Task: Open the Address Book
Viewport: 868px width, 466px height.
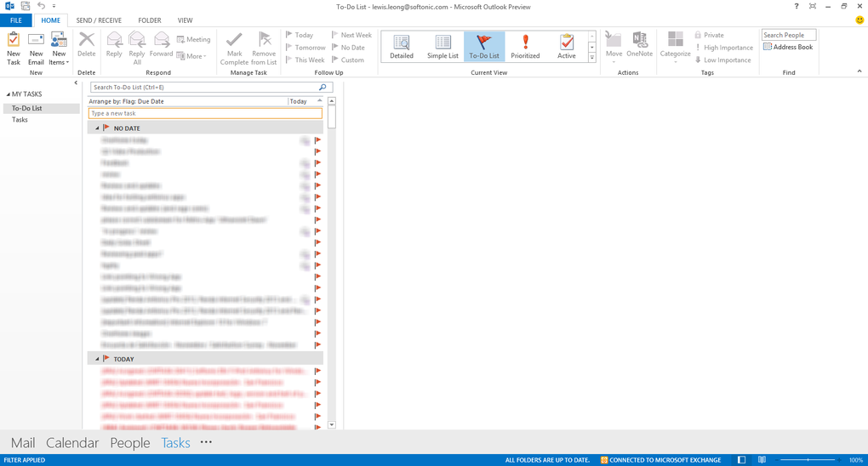Action: (788, 47)
